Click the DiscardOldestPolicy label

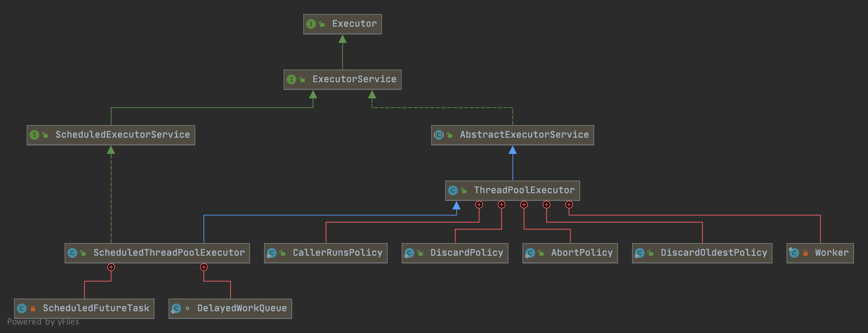[x=714, y=253]
